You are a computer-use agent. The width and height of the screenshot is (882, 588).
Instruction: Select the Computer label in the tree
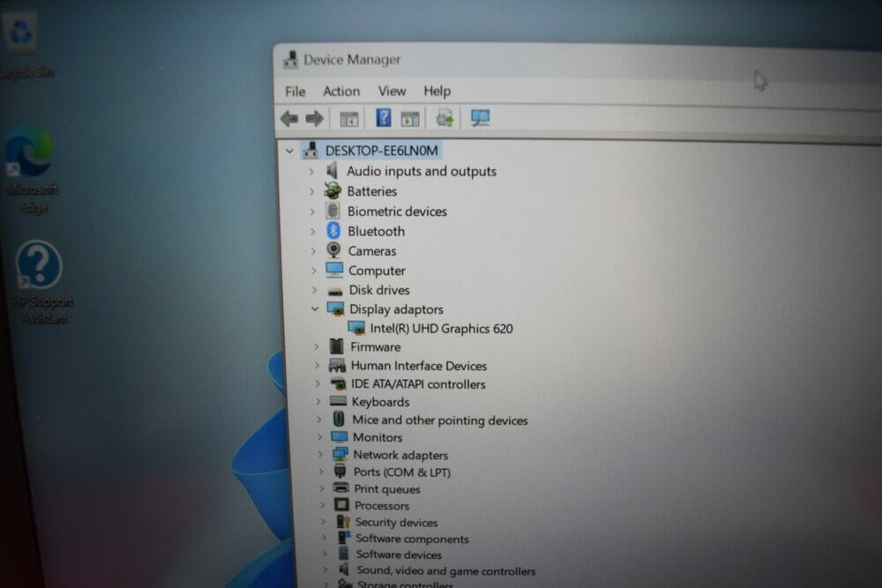377,271
